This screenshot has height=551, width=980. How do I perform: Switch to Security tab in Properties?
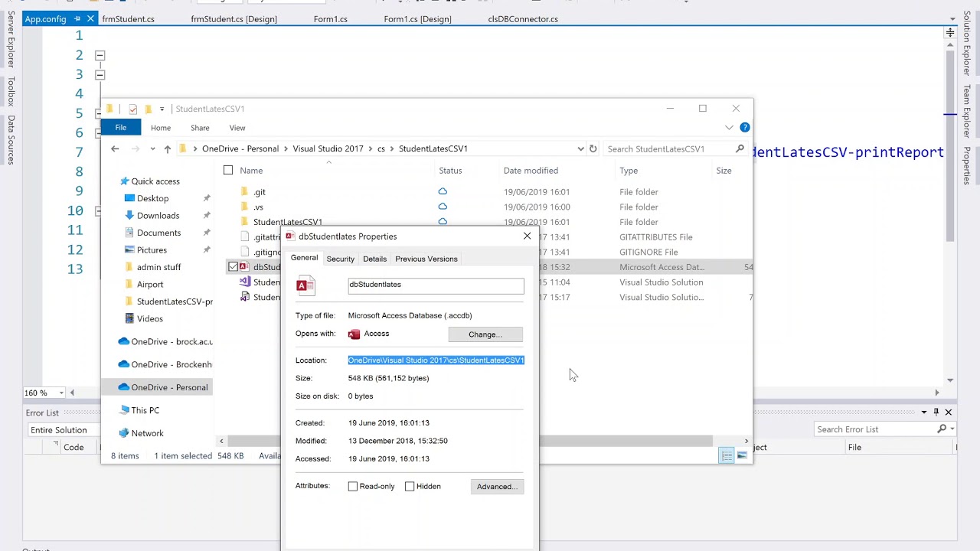coord(341,259)
